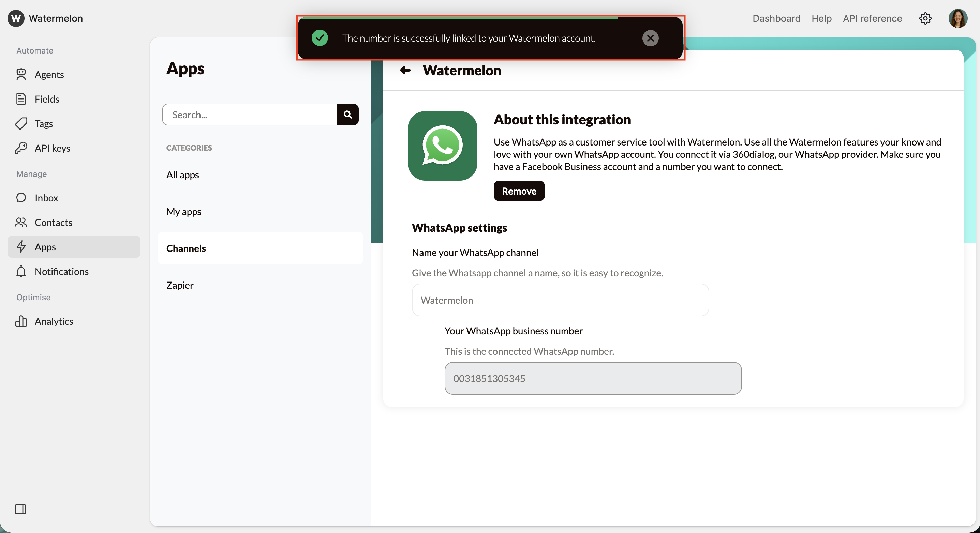The image size is (980, 533).
Task: Edit the WhatsApp channel name field
Action: coord(560,300)
